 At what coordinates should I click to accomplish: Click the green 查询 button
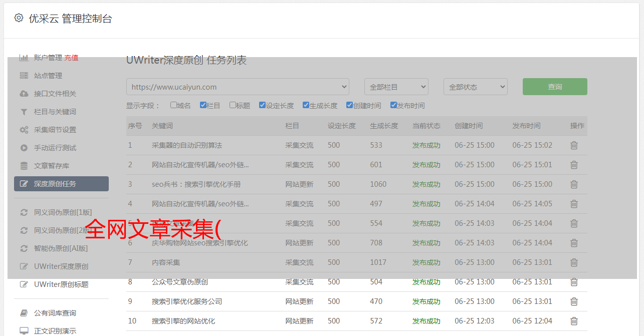[554, 87]
